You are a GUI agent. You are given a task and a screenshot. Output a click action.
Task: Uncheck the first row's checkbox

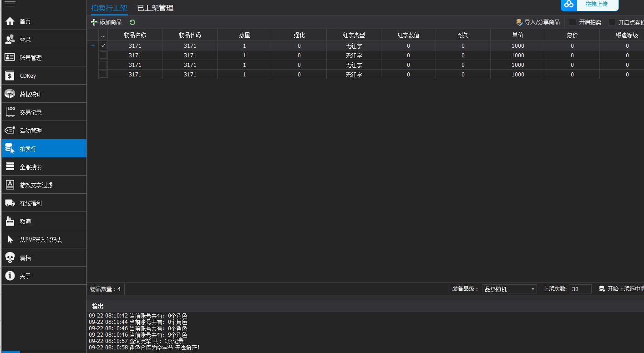pyautogui.click(x=103, y=45)
